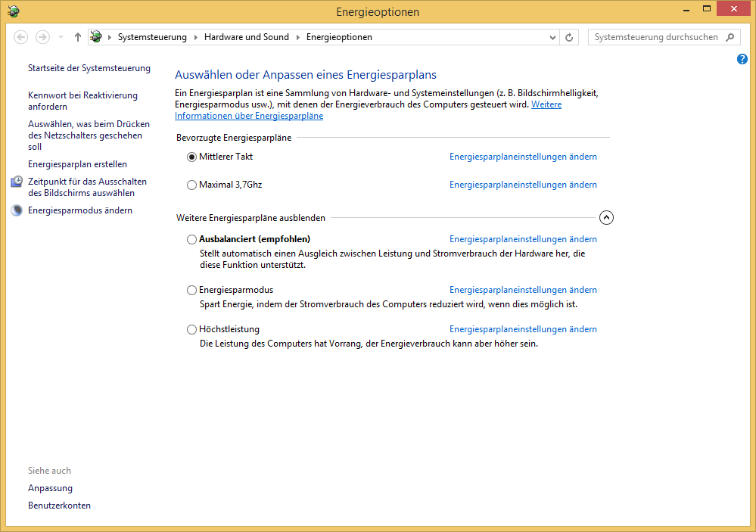
Task: Click the search magnifier icon
Action: pyautogui.click(x=730, y=37)
